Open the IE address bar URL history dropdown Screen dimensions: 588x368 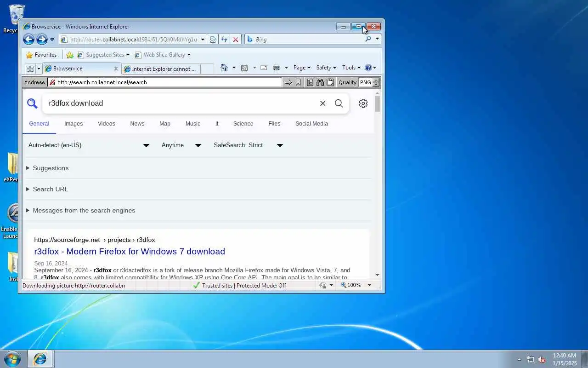pyautogui.click(x=203, y=40)
